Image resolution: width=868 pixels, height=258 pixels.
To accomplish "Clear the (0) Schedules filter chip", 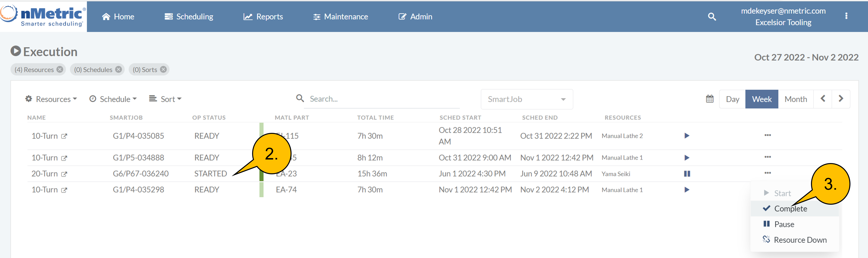I will coord(119,69).
